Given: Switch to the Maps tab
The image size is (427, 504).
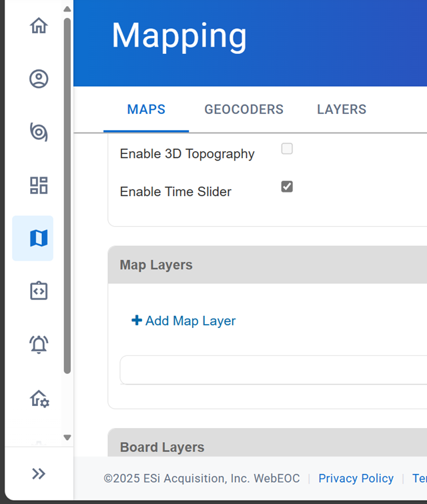Looking at the screenshot, I should coord(146,110).
